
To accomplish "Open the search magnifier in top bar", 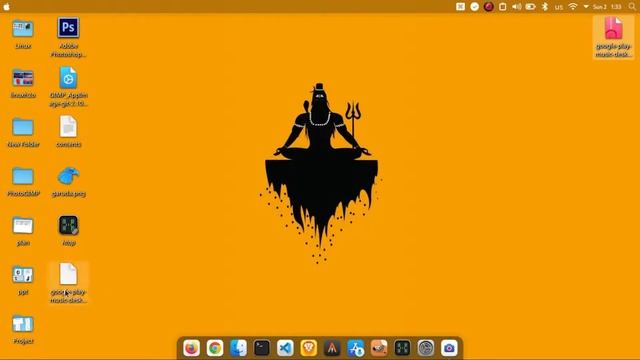I will pyautogui.click(x=632, y=7).
